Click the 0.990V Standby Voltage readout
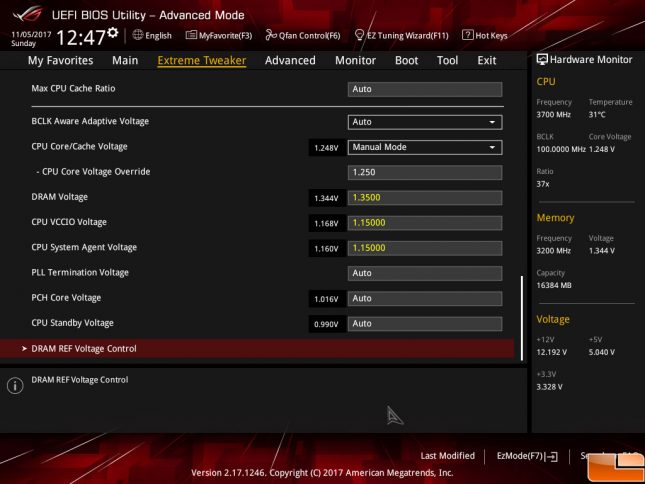The image size is (645, 484). pos(327,324)
